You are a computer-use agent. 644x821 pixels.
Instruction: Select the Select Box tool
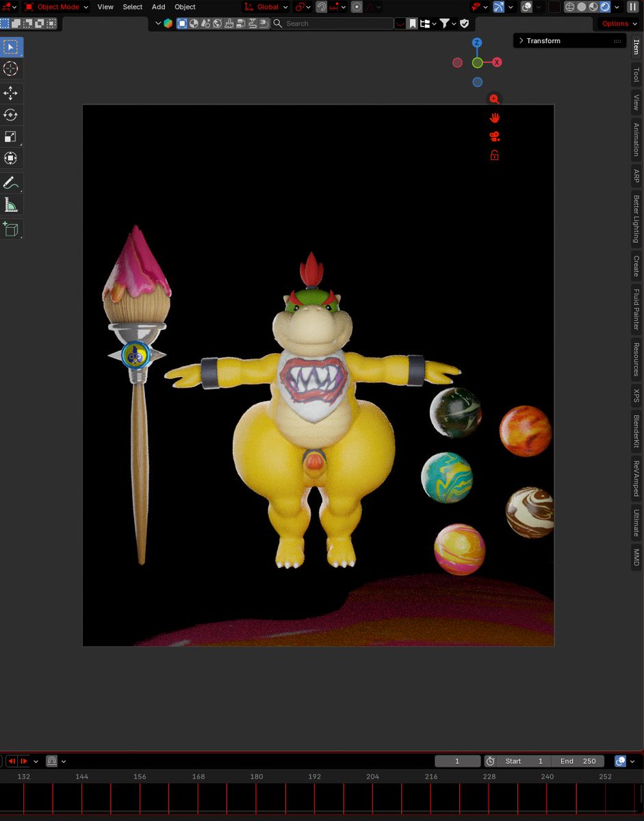11,47
